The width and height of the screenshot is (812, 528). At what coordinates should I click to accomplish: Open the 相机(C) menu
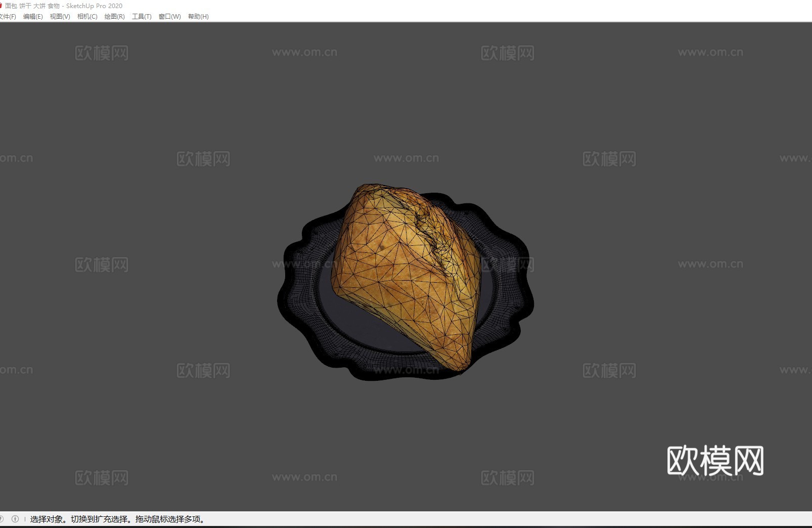pos(87,17)
